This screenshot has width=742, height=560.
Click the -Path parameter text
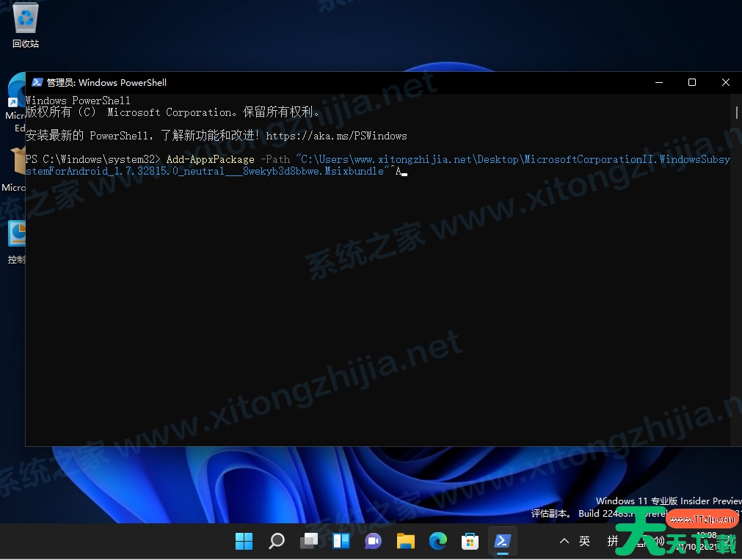pyautogui.click(x=275, y=159)
